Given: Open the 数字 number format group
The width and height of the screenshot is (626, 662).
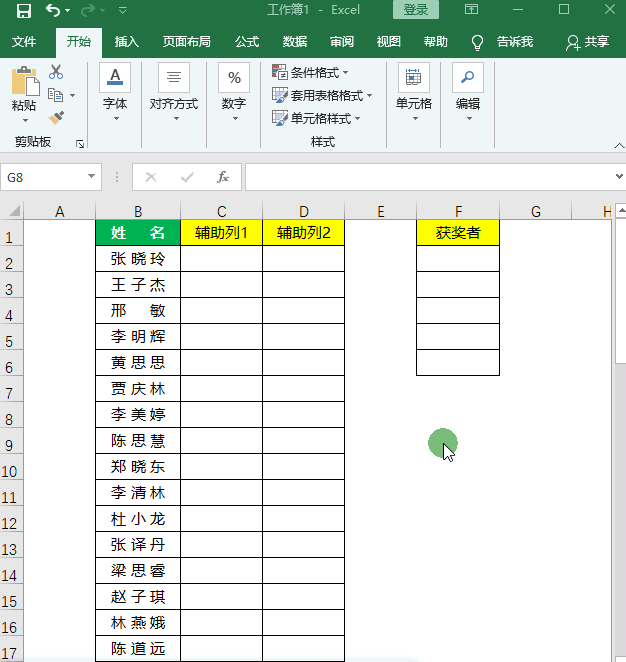Looking at the screenshot, I should pos(234,93).
